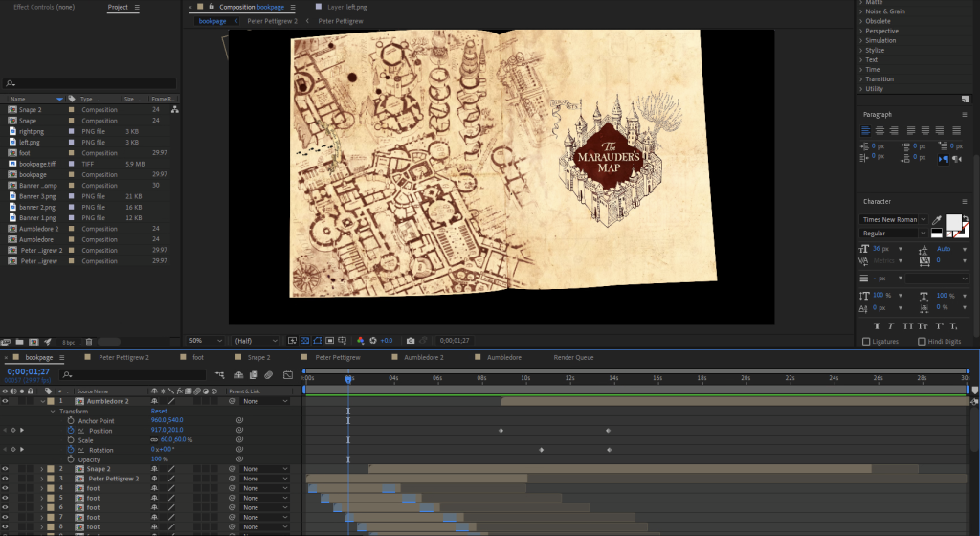The width and height of the screenshot is (980, 536).
Task: Expand the Snape 2 layer
Action: pos(42,469)
